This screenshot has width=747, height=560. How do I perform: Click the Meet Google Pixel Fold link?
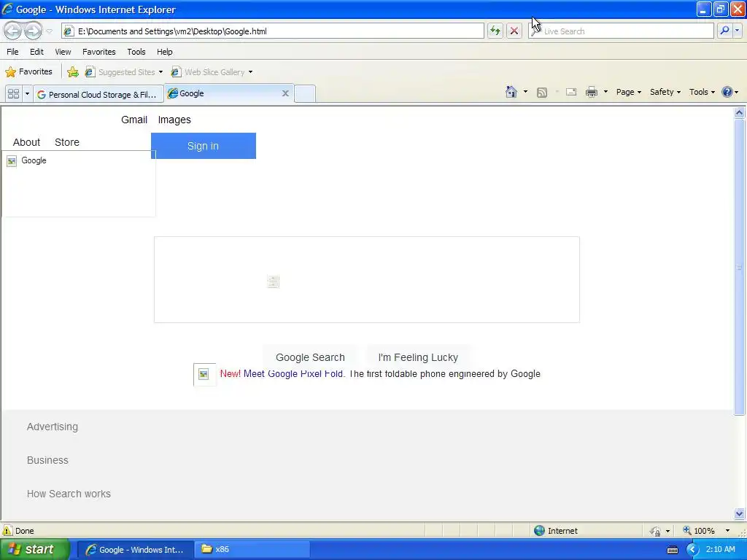(x=293, y=374)
